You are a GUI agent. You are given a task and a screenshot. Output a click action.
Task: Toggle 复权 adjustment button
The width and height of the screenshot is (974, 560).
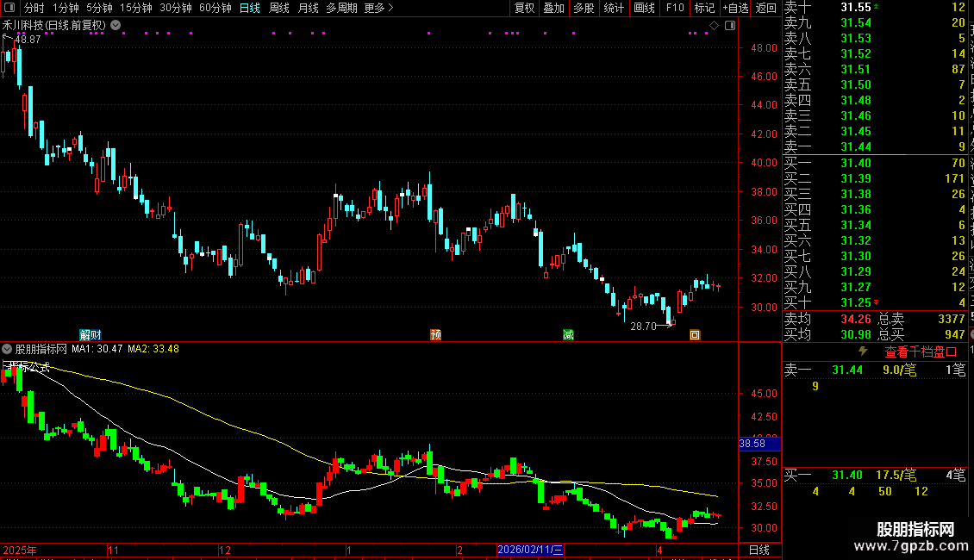pos(524,8)
